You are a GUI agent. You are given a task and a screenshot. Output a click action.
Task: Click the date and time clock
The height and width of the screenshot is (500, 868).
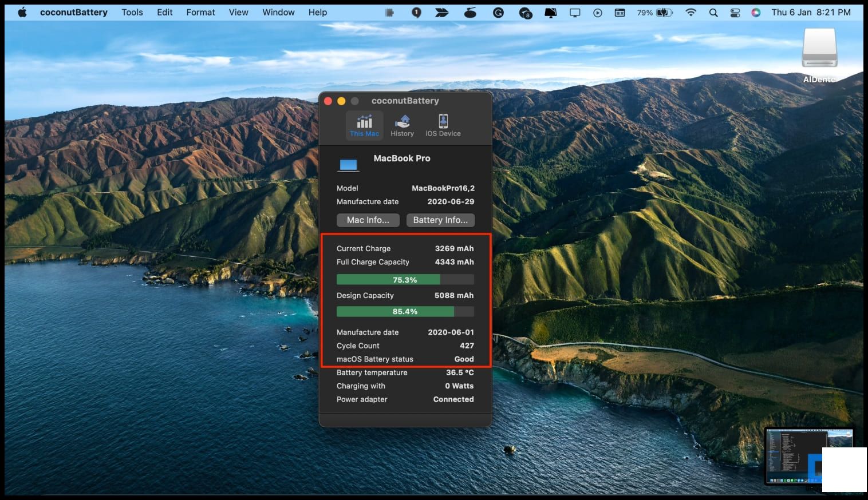pos(811,12)
